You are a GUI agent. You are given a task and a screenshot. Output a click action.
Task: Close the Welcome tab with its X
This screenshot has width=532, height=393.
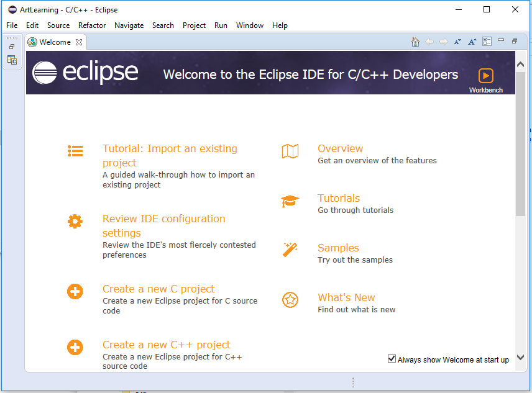click(79, 42)
